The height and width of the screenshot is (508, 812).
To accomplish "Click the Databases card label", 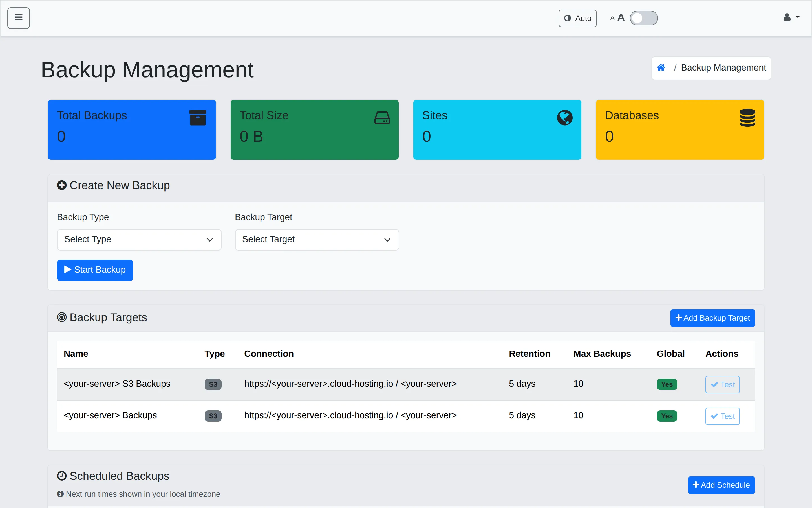I will 632,115.
